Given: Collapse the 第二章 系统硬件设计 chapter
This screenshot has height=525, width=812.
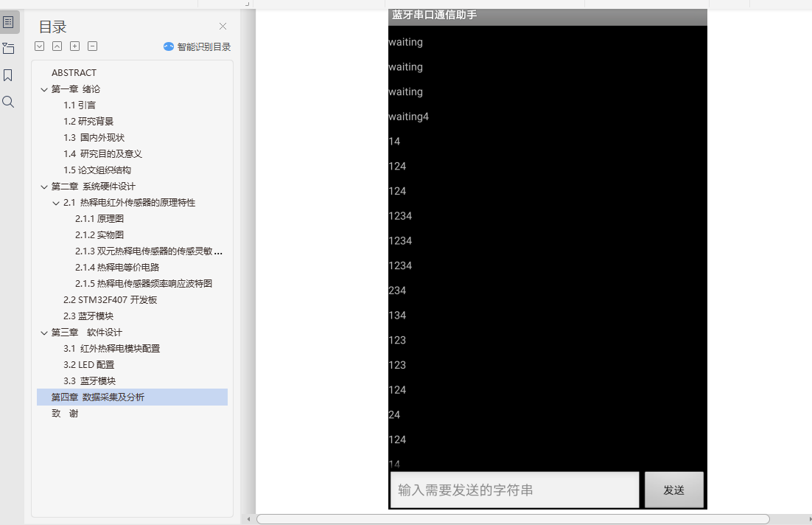Looking at the screenshot, I should coord(44,187).
